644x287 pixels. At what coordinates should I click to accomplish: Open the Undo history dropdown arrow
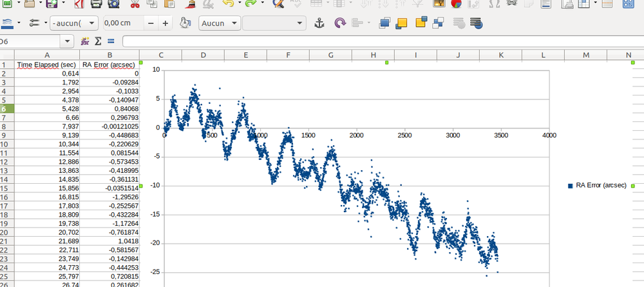(x=239, y=3)
